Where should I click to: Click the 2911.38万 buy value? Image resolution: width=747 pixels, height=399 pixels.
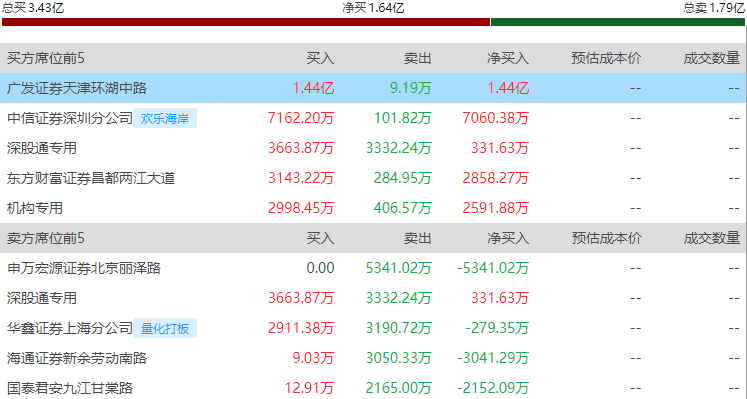pyautogui.click(x=301, y=328)
